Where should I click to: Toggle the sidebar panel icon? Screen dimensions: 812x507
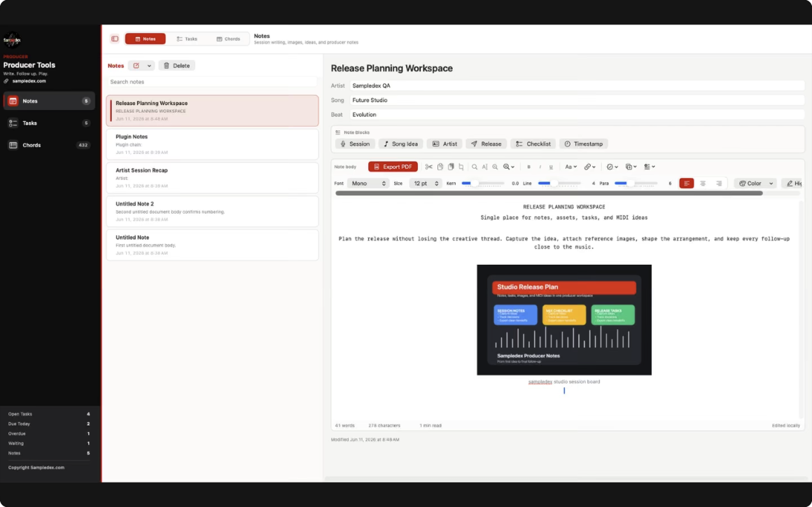pos(115,39)
